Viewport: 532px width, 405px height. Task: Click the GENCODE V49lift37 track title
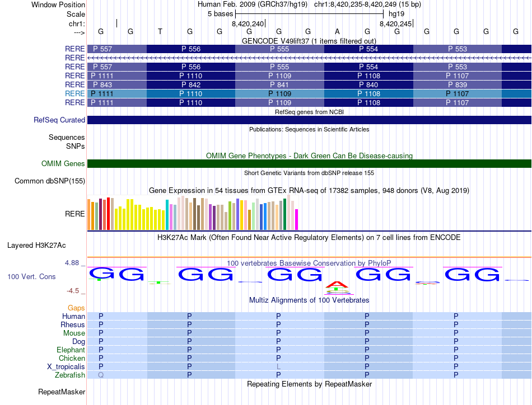(309, 41)
